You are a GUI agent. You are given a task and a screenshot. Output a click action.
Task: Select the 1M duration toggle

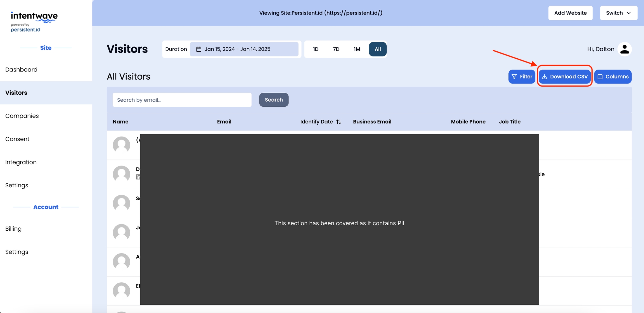click(357, 49)
